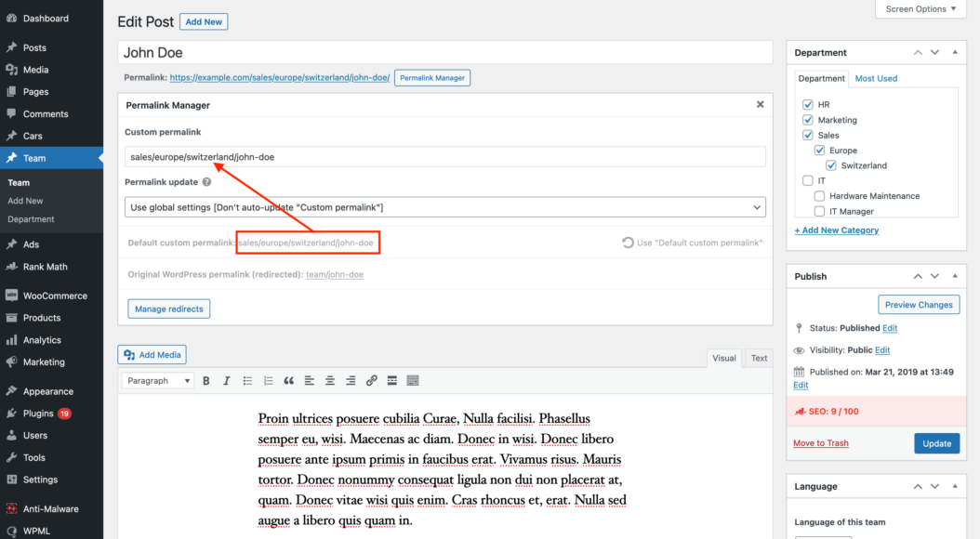Insert a bulleted list

tap(246, 379)
